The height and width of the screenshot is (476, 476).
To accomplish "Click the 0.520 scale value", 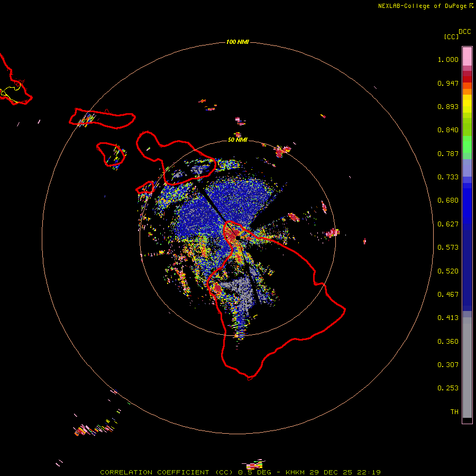I will tap(448, 271).
